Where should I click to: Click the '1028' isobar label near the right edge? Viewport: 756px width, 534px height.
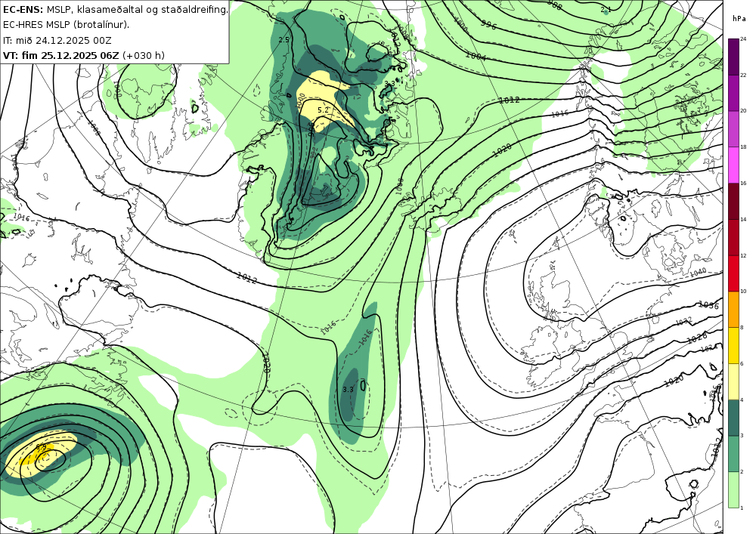click(697, 338)
